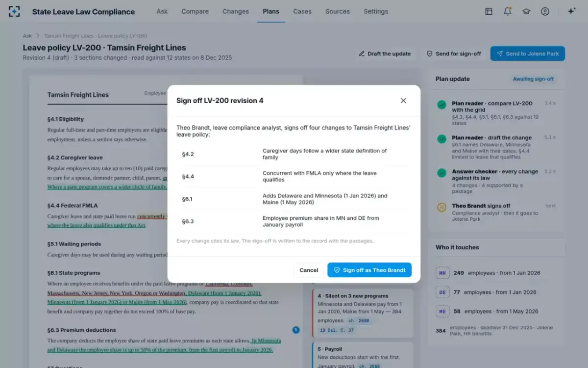The image size is (588, 368).
Task: Select the DE state badge
Action: click(x=442, y=292)
